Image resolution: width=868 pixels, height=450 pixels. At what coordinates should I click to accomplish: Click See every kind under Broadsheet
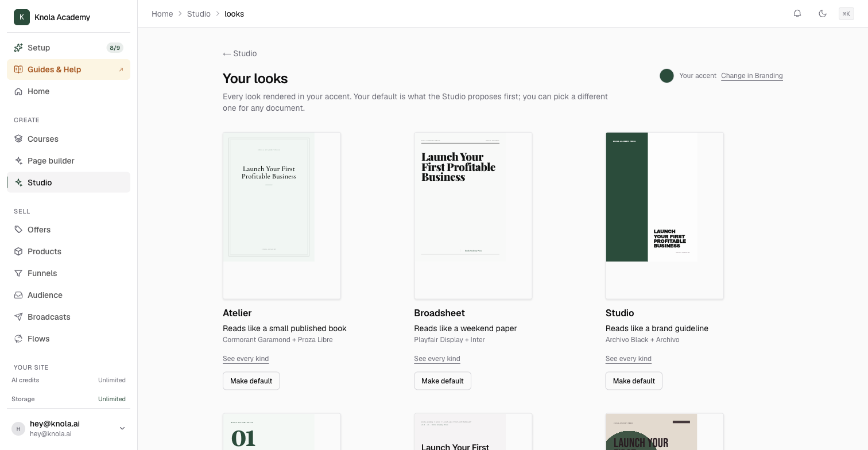point(437,359)
